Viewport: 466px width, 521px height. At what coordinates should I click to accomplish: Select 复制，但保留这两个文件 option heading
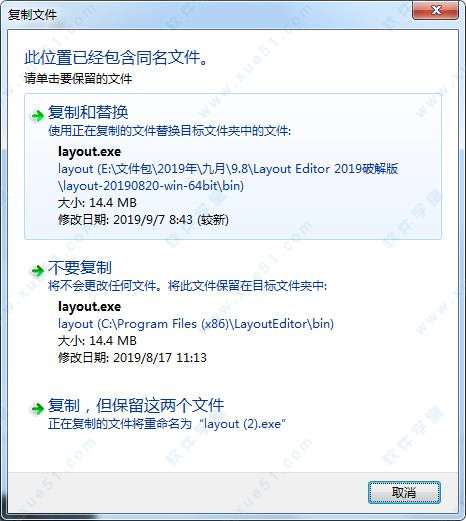pos(136,405)
